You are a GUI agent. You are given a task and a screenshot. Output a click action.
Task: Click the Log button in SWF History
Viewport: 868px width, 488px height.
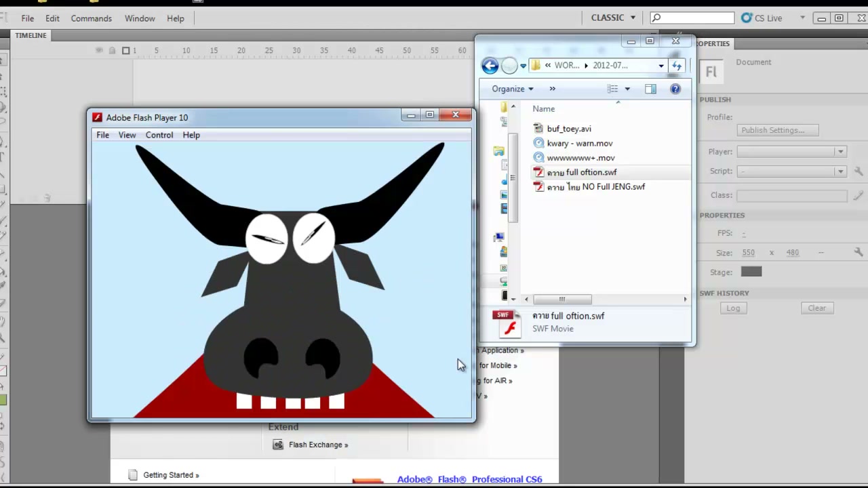pyautogui.click(x=733, y=308)
